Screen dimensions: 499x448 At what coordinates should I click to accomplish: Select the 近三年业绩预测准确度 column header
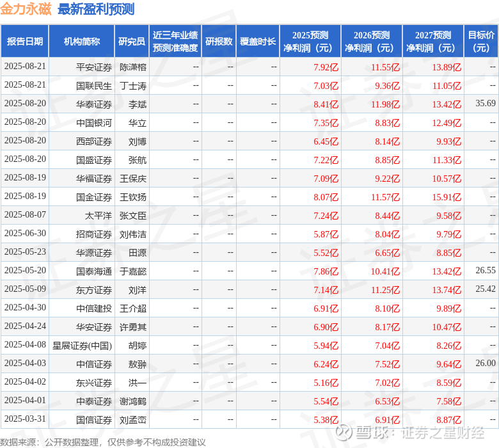(x=175, y=42)
